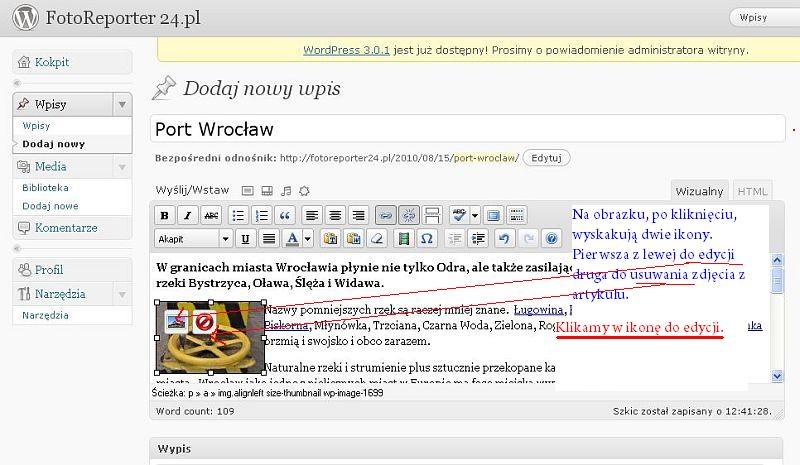Screen dimensions: 800x465
Task: Click into the post title field 'Port Wrocław'
Action: pyautogui.click(x=467, y=130)
